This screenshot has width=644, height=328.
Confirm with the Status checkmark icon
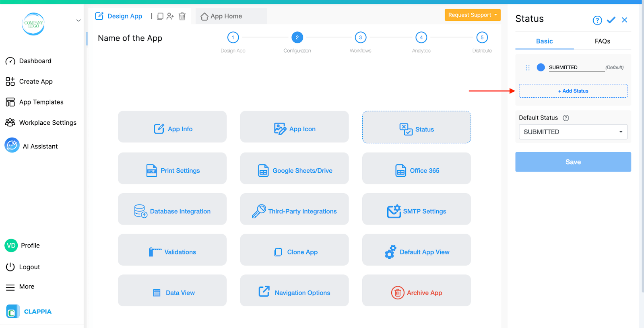611,20
